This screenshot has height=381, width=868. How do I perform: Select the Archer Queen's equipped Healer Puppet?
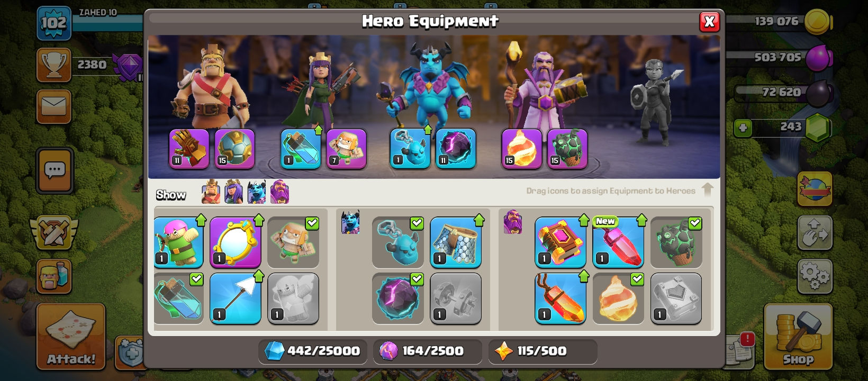346,149
